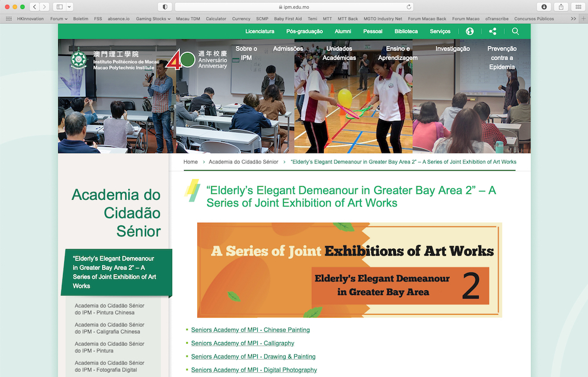Open the site share icon
This screenshot has height=377, width=588.
493,32
